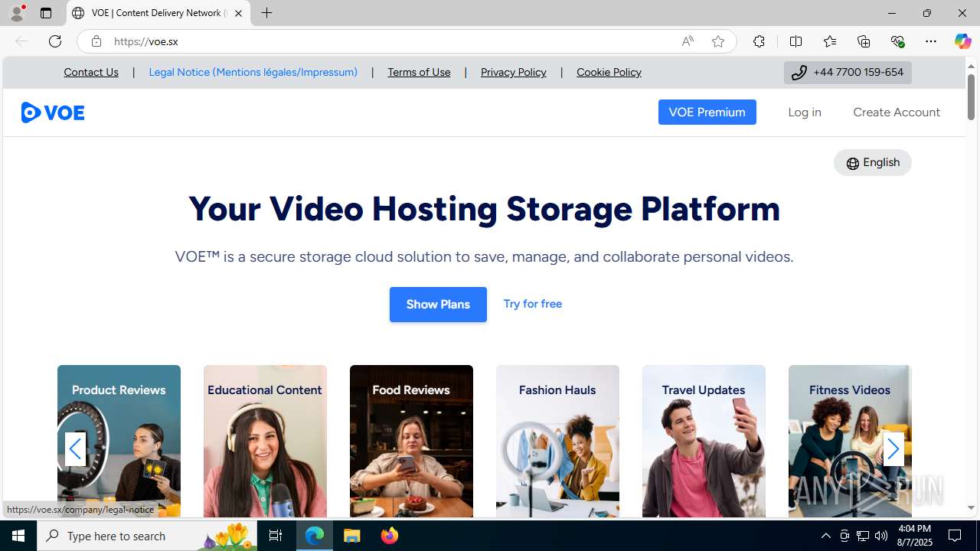Activate Read Aloud in address bar

pos(688,41)
